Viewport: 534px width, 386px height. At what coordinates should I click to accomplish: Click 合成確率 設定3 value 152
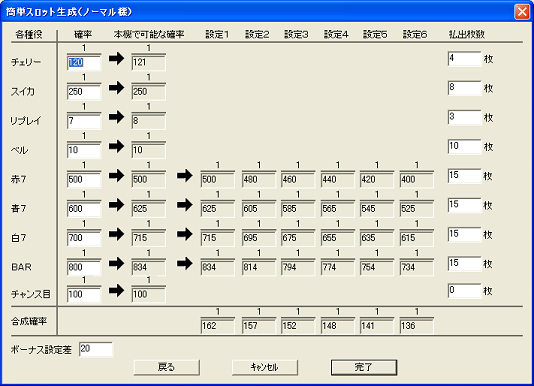click(x=298, y=326)
